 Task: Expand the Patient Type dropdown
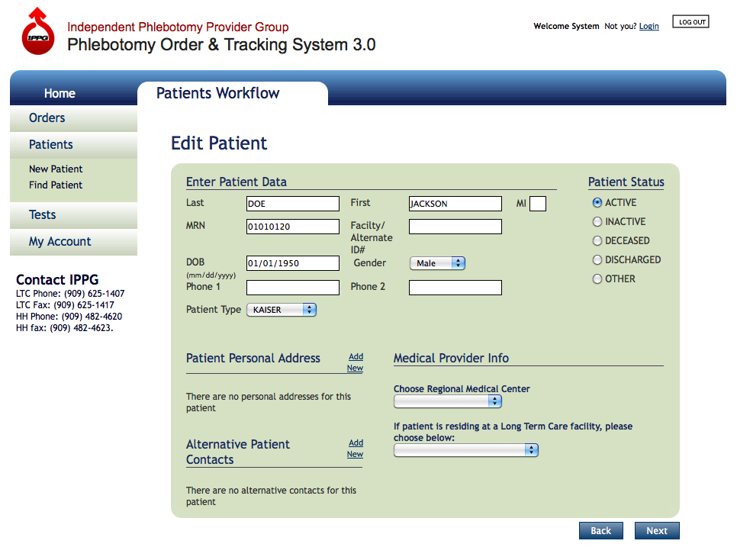281,310
